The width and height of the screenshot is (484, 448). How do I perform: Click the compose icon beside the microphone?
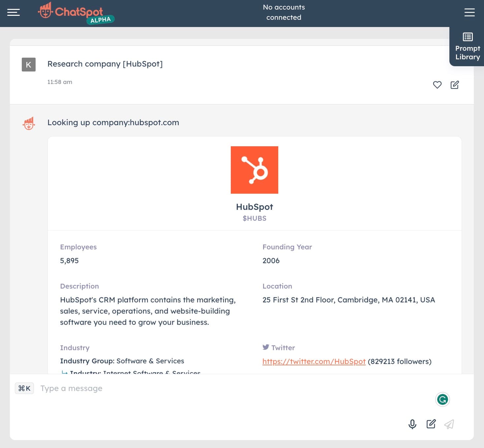(x=431, y=424)
